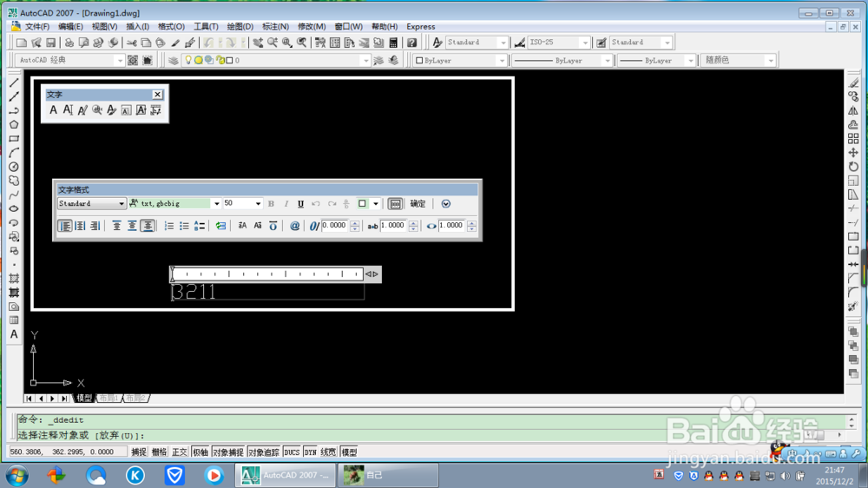Viewport: 868px width, 488px height.
Task: Open the 随颜色 plot style dropdown
Action: click(x=771, y=61)
